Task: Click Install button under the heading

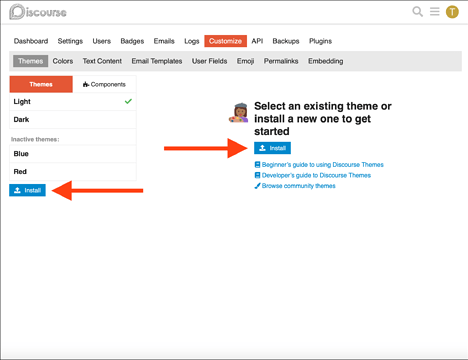Action: tap(272, 148)
